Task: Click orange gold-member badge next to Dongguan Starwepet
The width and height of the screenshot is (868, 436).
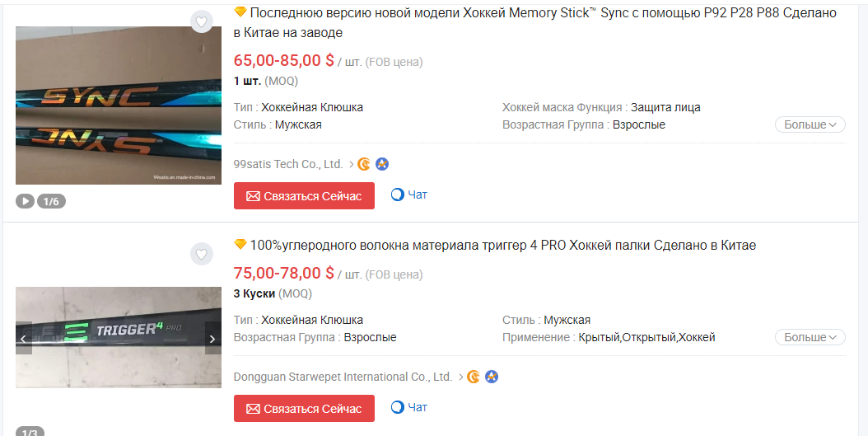Action: (474, 377)
